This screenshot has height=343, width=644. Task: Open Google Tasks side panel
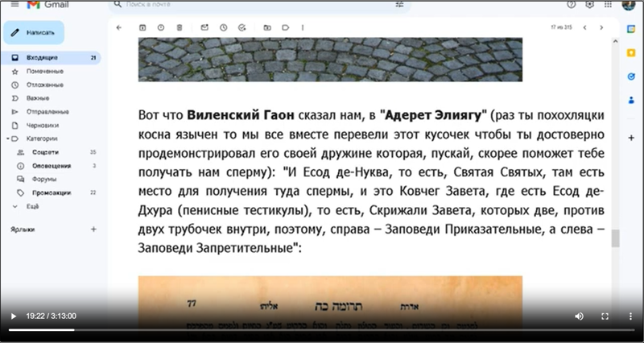pos(631,76)
